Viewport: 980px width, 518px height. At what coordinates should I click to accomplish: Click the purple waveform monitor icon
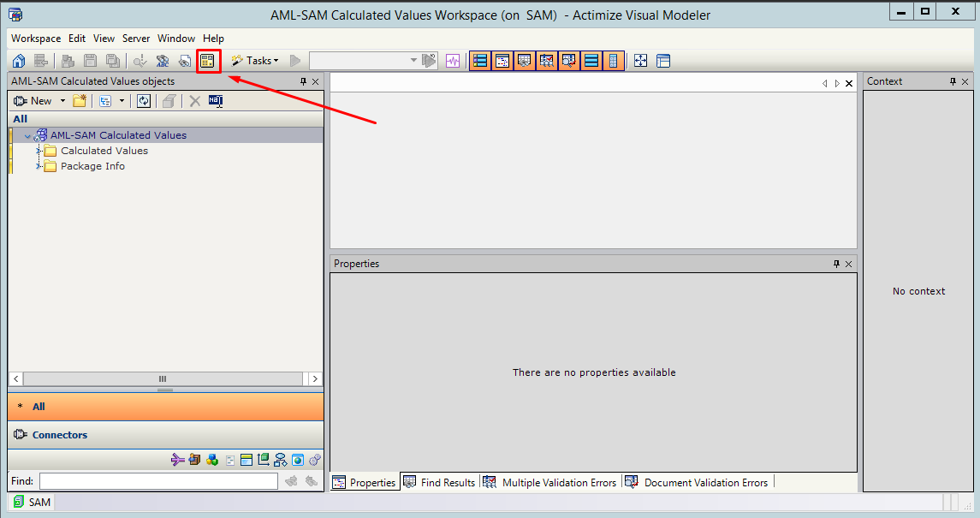453,61
